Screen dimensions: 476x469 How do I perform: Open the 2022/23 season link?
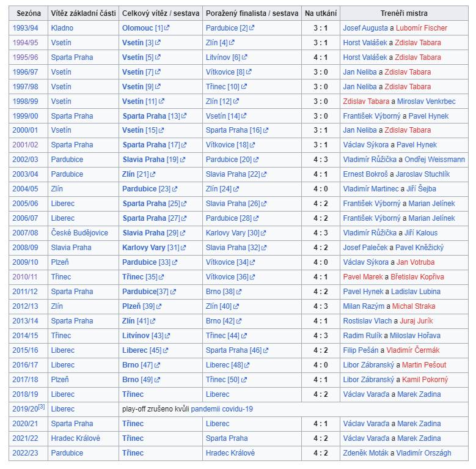[x=25, y=453]
